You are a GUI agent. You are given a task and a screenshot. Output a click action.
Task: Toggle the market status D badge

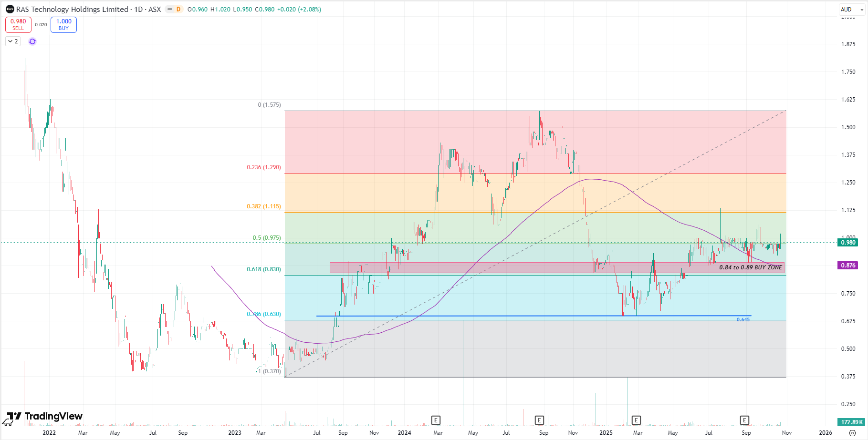pyautogui.click(x=178, y=9)
